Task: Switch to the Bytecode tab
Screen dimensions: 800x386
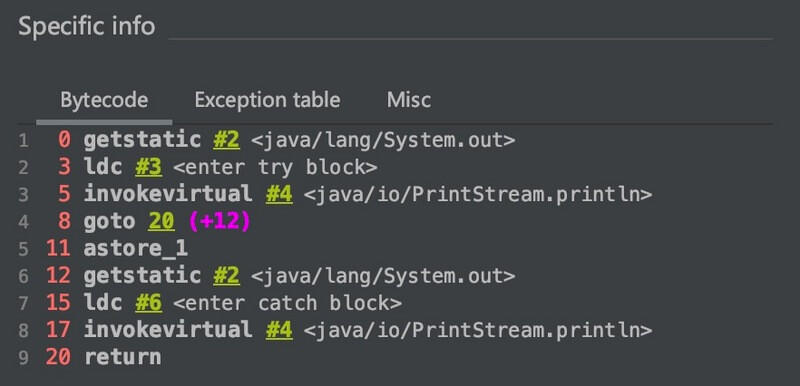Action: 104,100
